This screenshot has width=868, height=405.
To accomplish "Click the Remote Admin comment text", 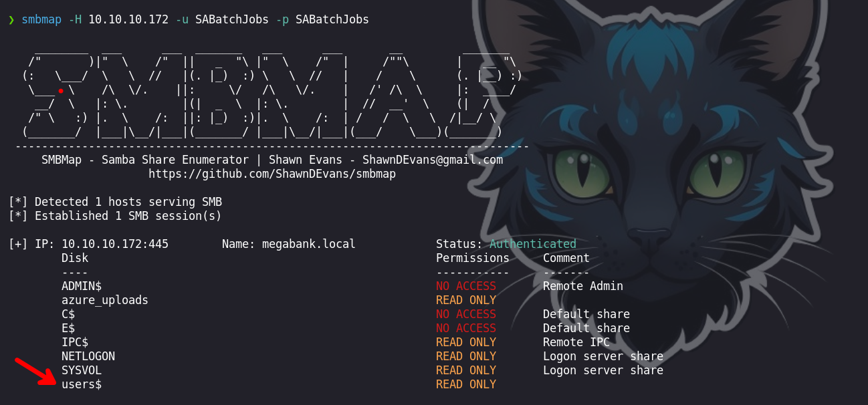I will (582, 286).
